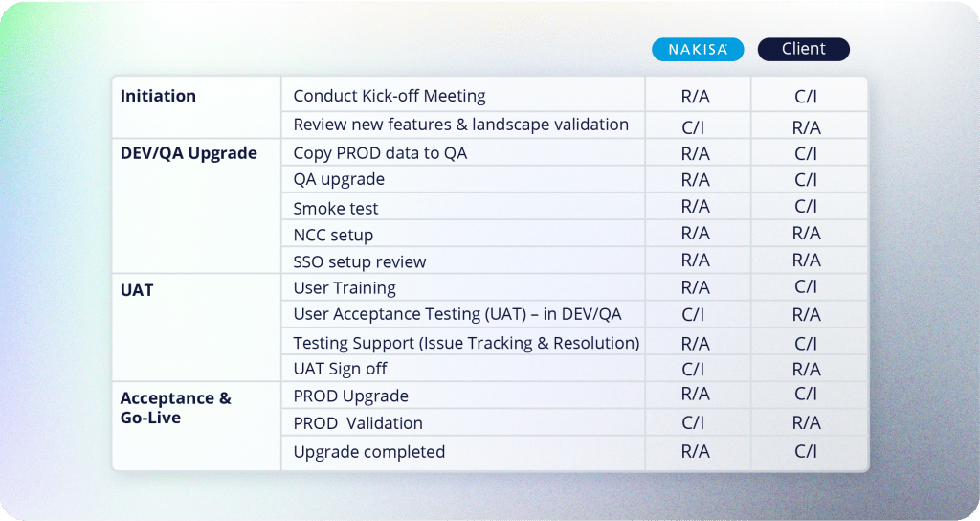Click Testing Support (Issue Tracking & Resolution)

pyautogui.click(x=466, y=343)
